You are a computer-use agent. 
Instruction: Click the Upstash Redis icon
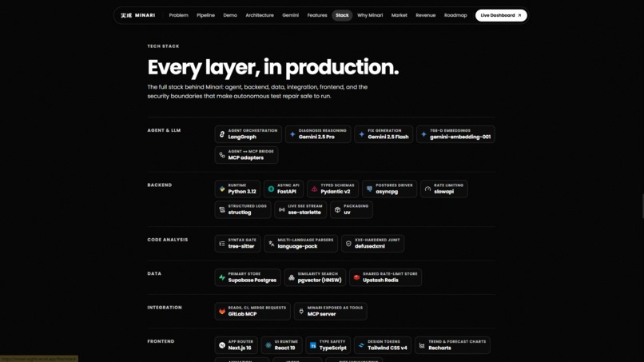point(356,277)
